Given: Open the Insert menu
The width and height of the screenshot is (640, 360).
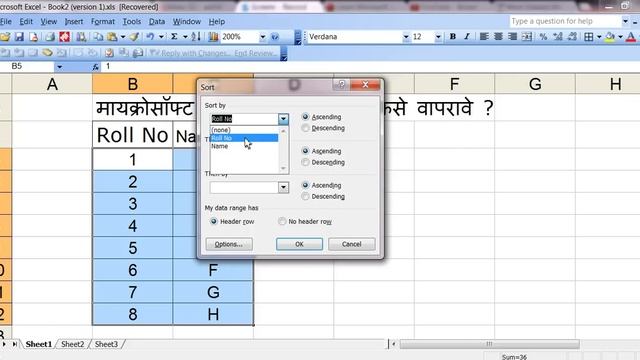Looking at the screenshot, I should click(74, 22).
